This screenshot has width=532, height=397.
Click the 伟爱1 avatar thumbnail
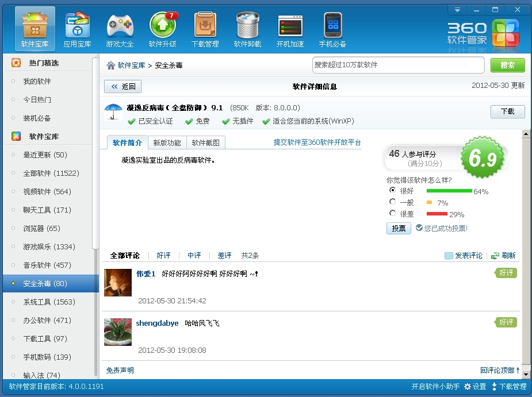pyautogui.click(x=118, y=283)
